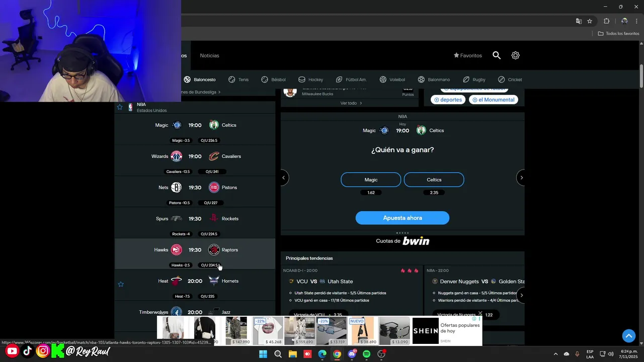Click the Apuesta ahora button
644x362 pixels.
403,218
